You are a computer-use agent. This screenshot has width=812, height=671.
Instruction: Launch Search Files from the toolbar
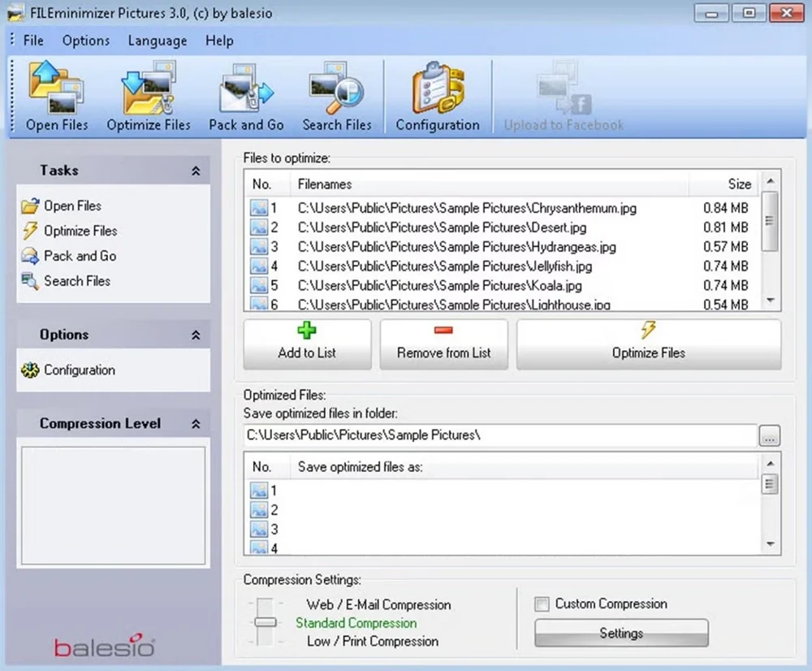(337, 97)
